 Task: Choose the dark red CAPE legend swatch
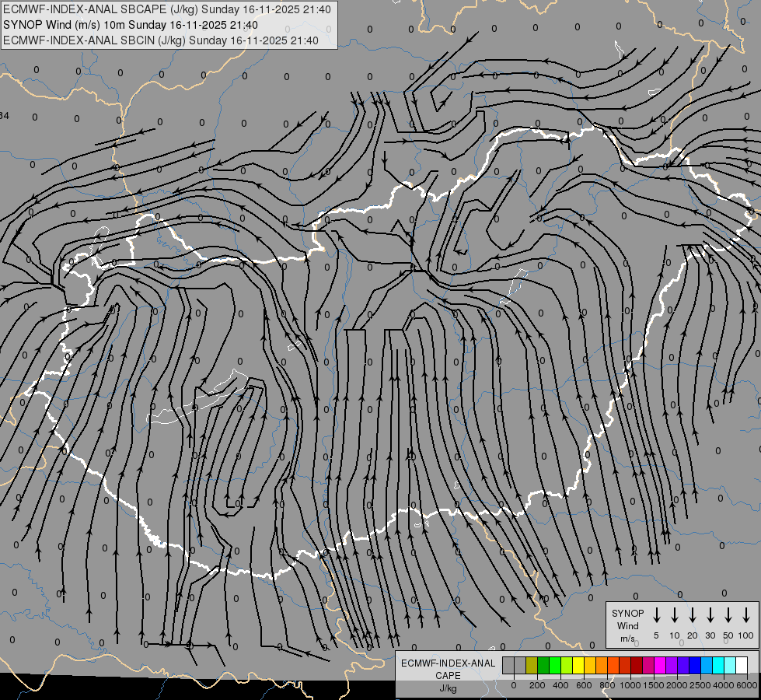(637, 665)
